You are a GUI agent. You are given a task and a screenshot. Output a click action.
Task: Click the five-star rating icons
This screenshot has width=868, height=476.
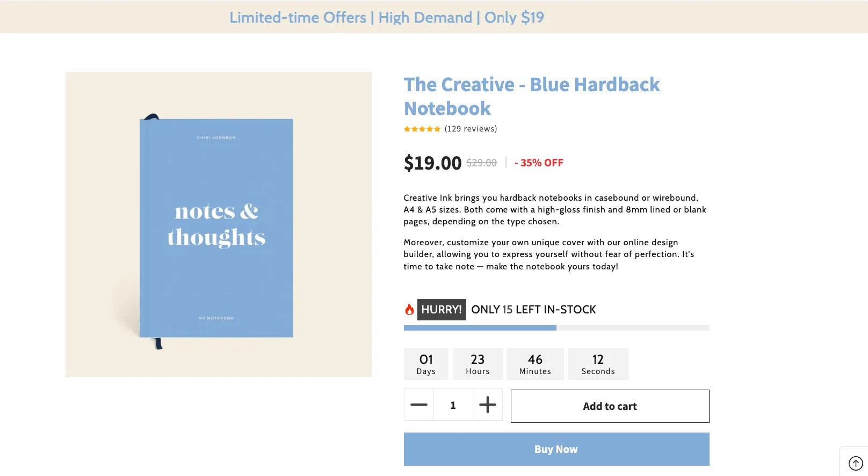[422, 129]
